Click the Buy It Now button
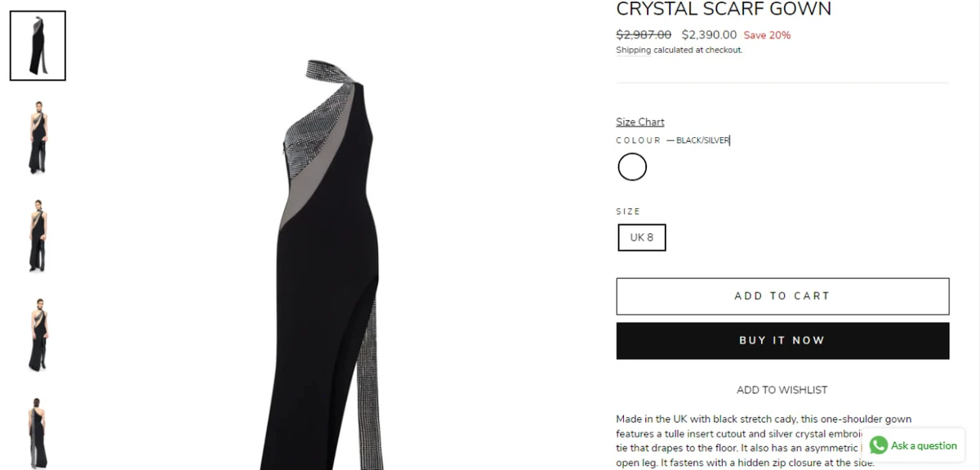Image resolution: width=980 pixels, height=470 pixels. pyautogui.click(x=782, y=340)
